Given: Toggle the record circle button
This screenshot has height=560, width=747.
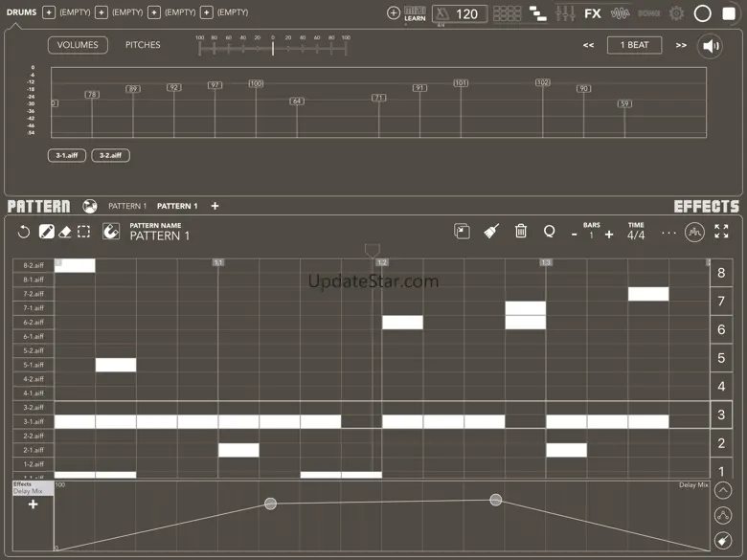Looking at the screenshot, I should point(703,13).
